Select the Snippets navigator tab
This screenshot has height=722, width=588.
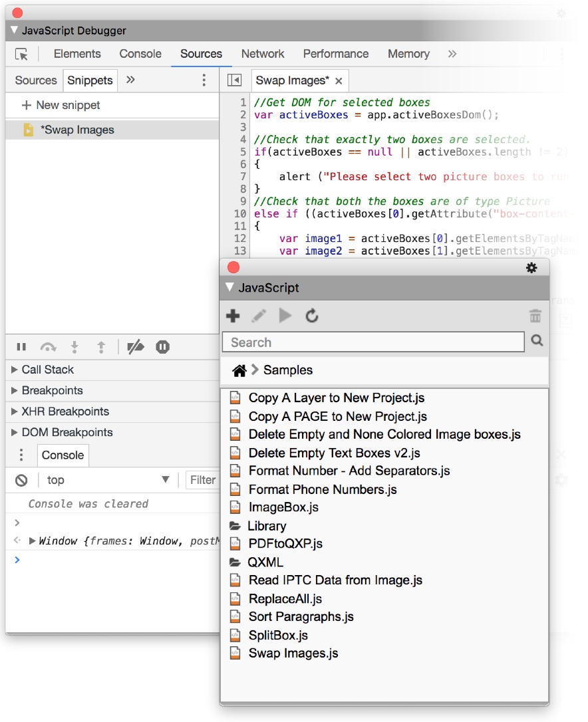pos(90,80)
